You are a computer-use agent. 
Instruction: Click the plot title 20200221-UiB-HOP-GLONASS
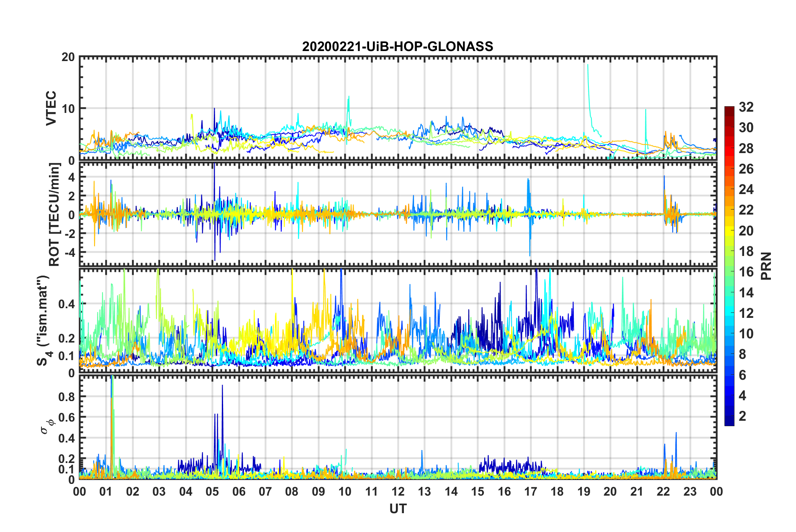398,46
